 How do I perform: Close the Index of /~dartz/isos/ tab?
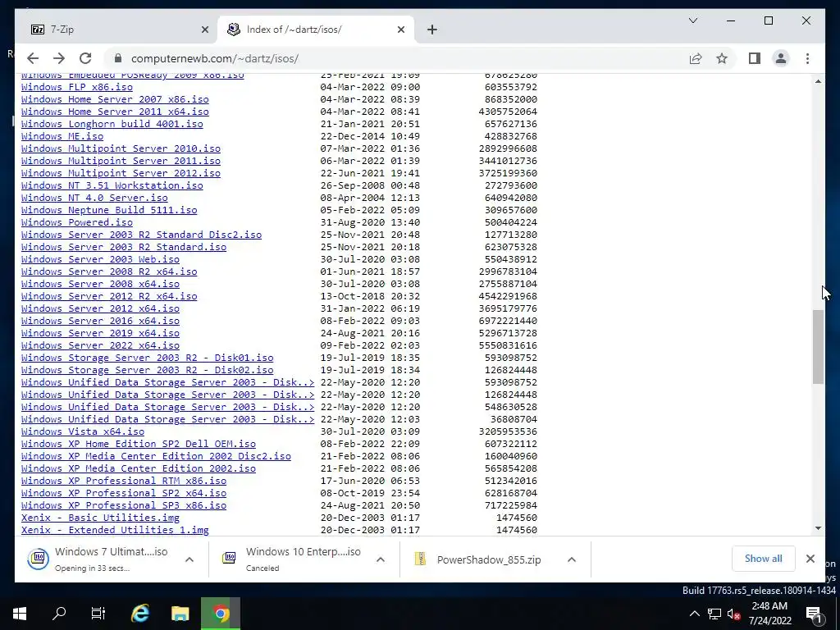(400, 30)
